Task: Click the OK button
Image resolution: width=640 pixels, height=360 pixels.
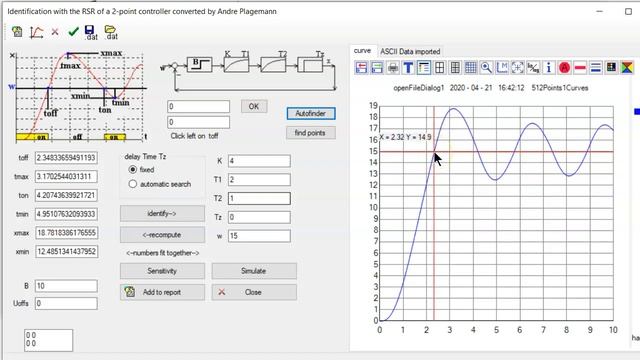Action: coord(254,107)
